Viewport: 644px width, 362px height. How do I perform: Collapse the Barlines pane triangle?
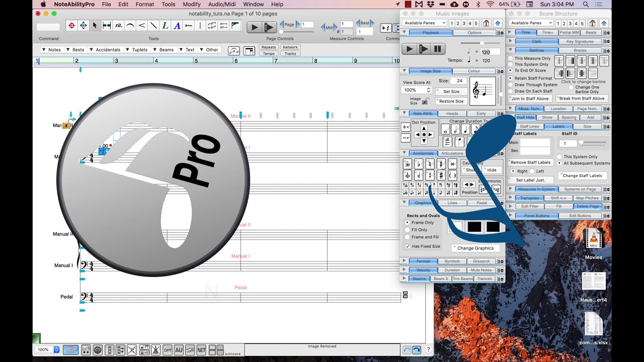click(510, 50)
